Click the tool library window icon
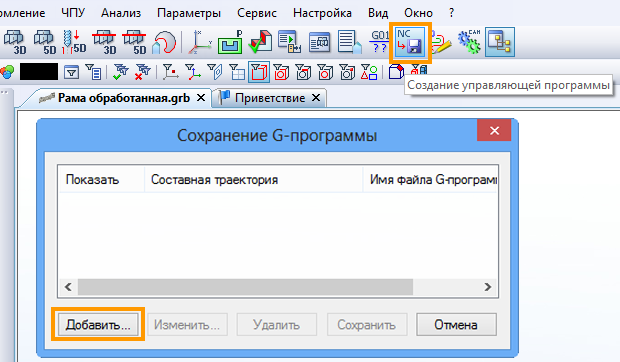 (x=319, y=42)
